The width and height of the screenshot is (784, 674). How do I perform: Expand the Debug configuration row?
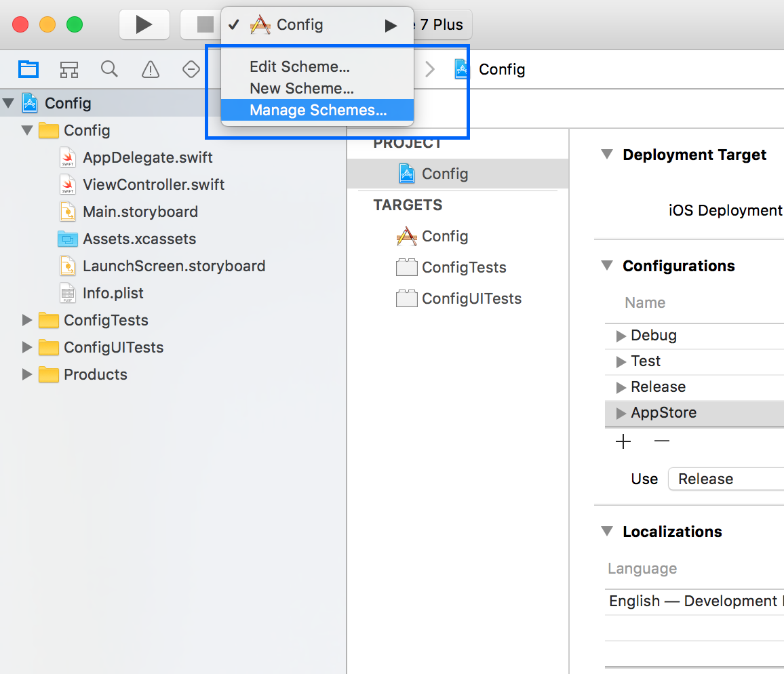pos(621,336)
